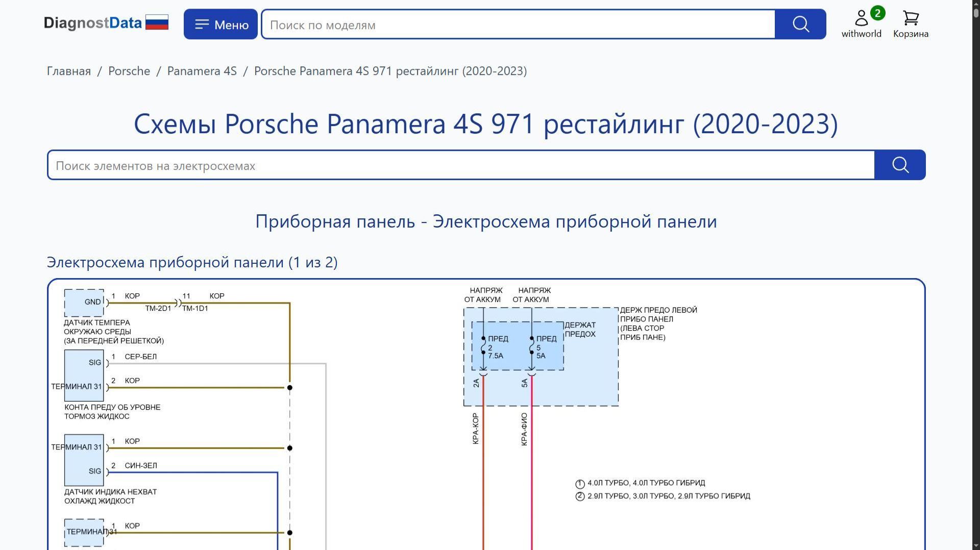Click the 'TM-1D1' connector label
The image size is (980, 550).
pos(195,308)
